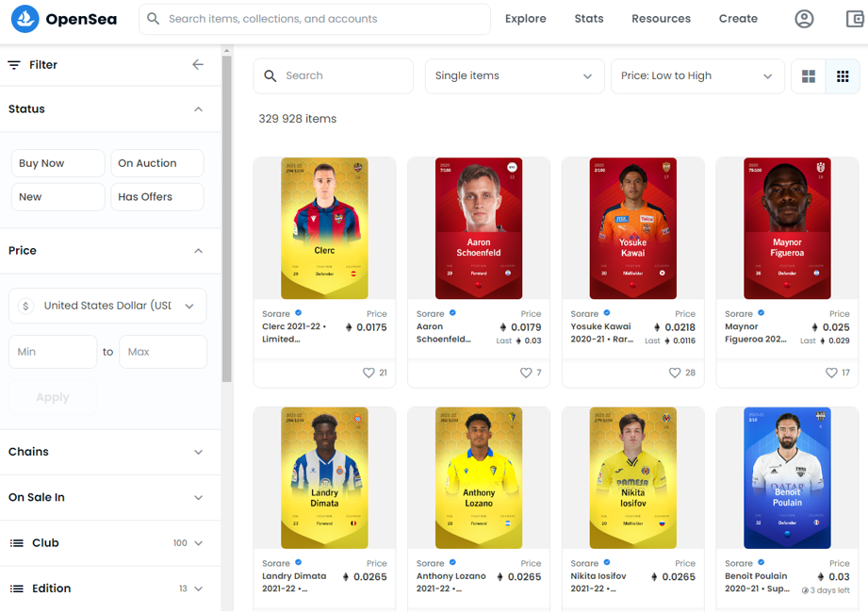Switch to large grid view
The image size is (868, 614).
[809, 75]
